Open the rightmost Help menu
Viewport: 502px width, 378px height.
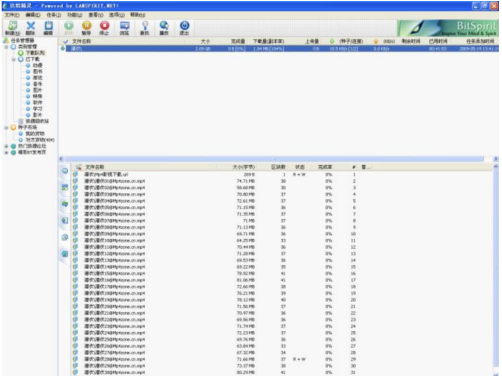(138, 15)
